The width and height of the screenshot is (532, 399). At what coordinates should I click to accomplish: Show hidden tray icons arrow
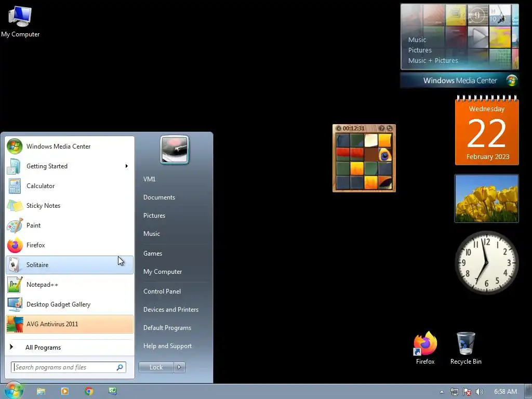click(x=442, y=392)
